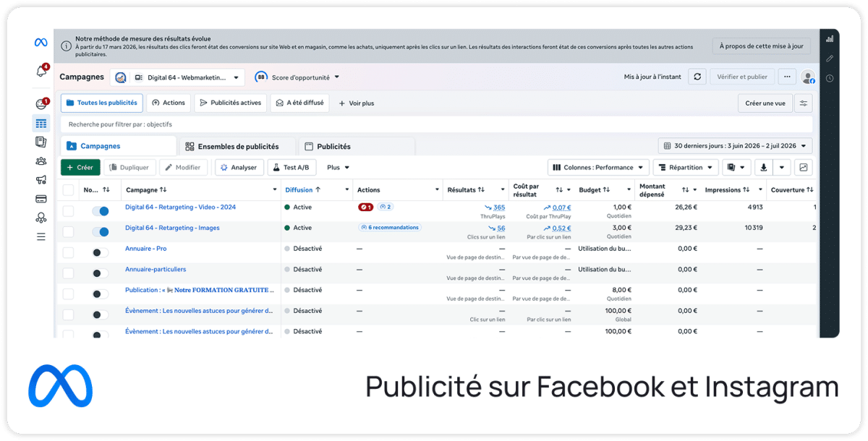Click the Créer une vue button
The width and height of the screenshot is (868, 441).
click(x=765, y=103)
